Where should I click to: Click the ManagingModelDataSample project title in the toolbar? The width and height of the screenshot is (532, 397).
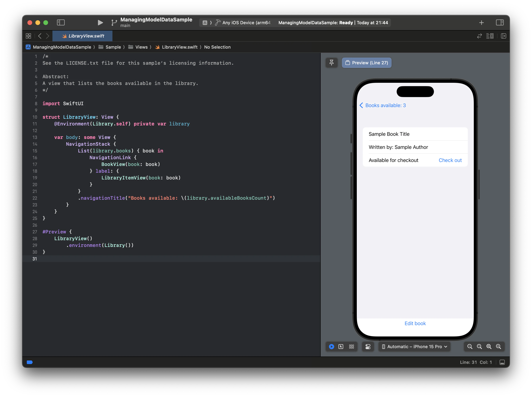156,20
